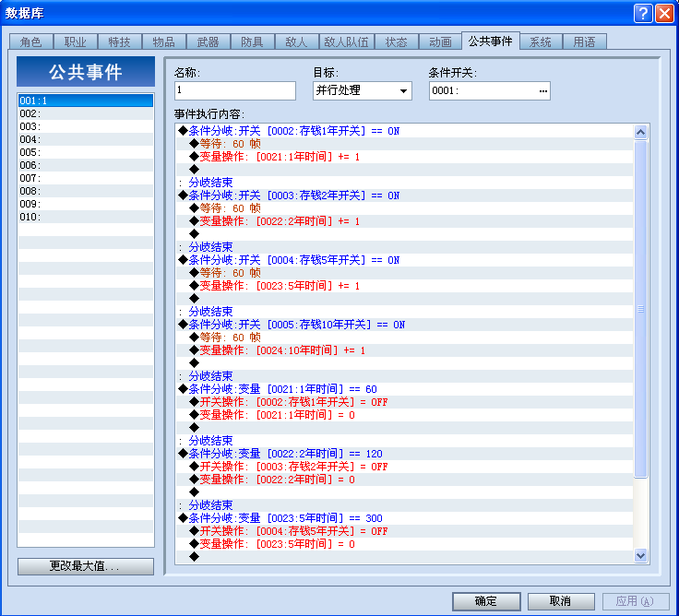Show the 状态 tab
The image size is (679, 616).
(397, 42)
